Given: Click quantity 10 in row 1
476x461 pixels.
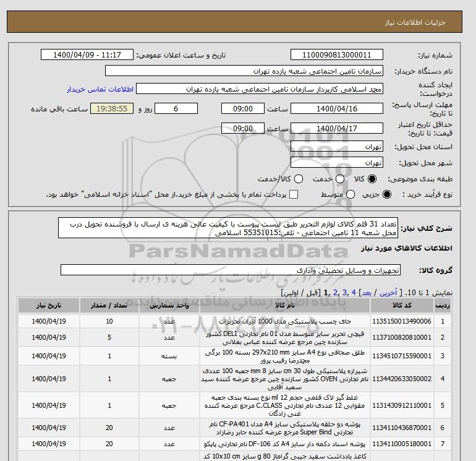Looking at the screenshot, I should pyautogui.click(x=109, y=321).
